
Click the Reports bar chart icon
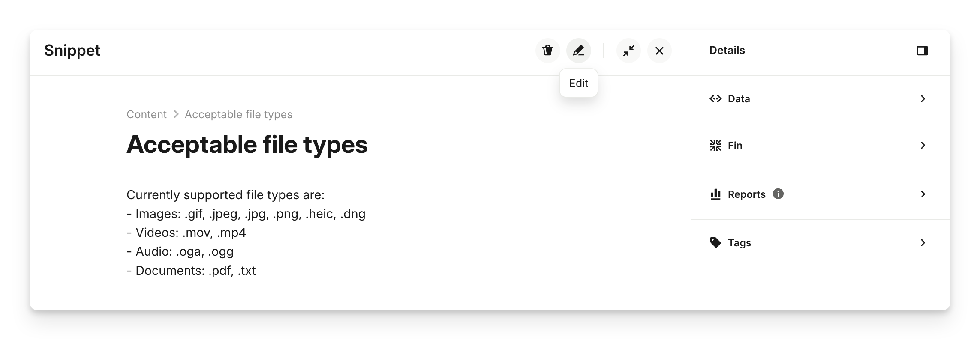715,194
